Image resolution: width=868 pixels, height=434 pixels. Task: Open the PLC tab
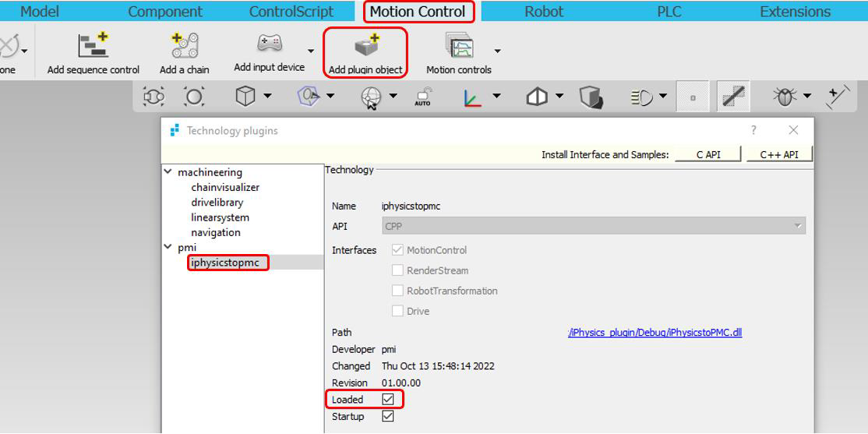[x=669, y=12]
